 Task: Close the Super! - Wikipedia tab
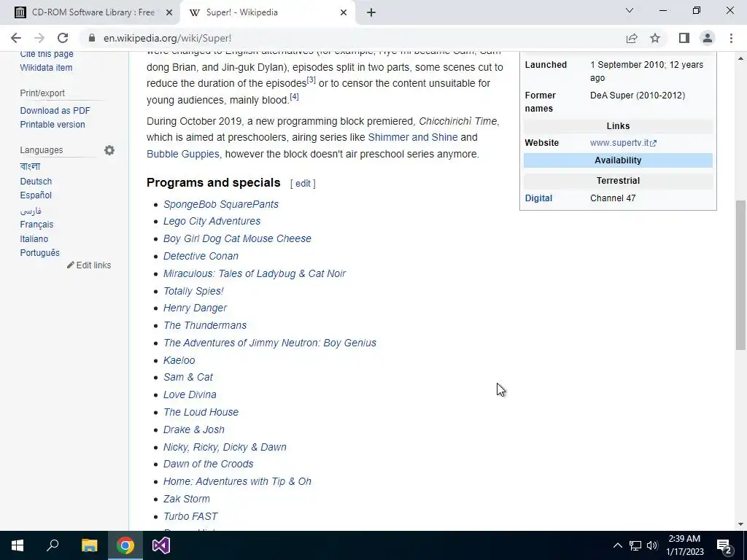(x=344, y=13)
